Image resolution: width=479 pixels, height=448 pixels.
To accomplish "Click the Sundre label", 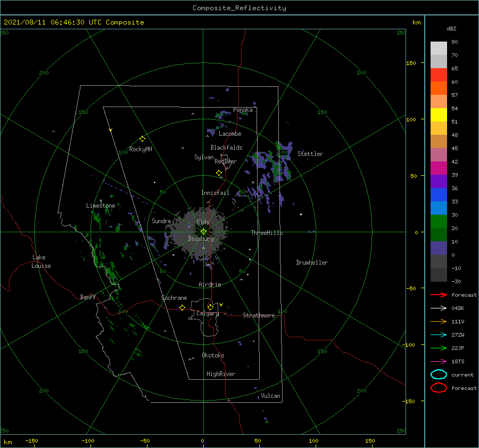I will [x=161, y=221].
